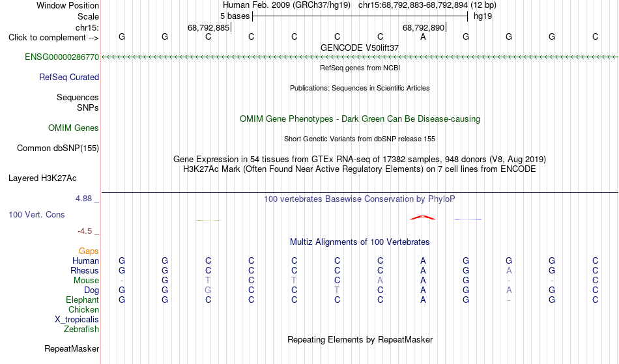This screenshot has height=364, width=619.
Task: Click the RepeatMasker track label
Action: tap(72, 348)
